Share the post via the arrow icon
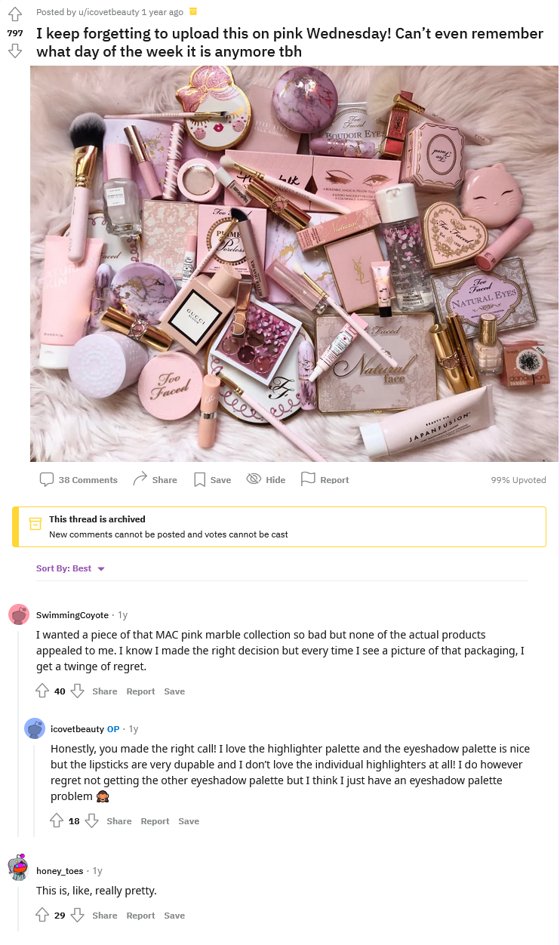Screen dimensions: 560x945 (155, 479)
